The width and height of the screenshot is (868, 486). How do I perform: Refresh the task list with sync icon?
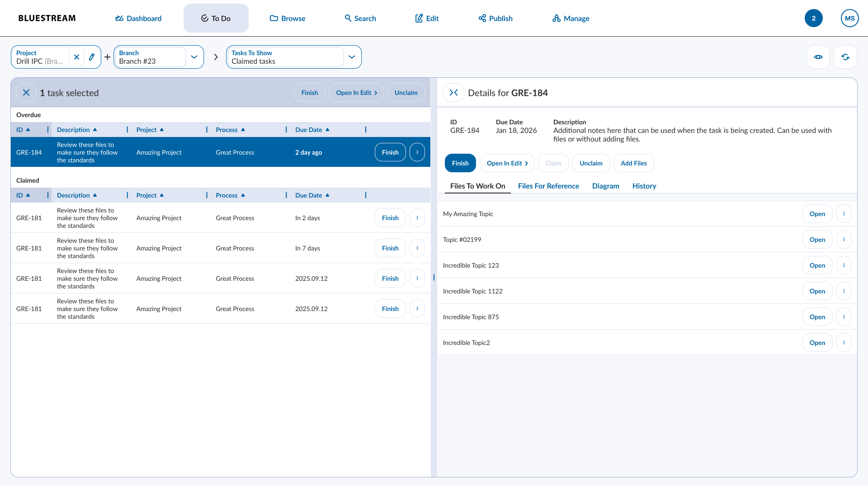(845, 57)
